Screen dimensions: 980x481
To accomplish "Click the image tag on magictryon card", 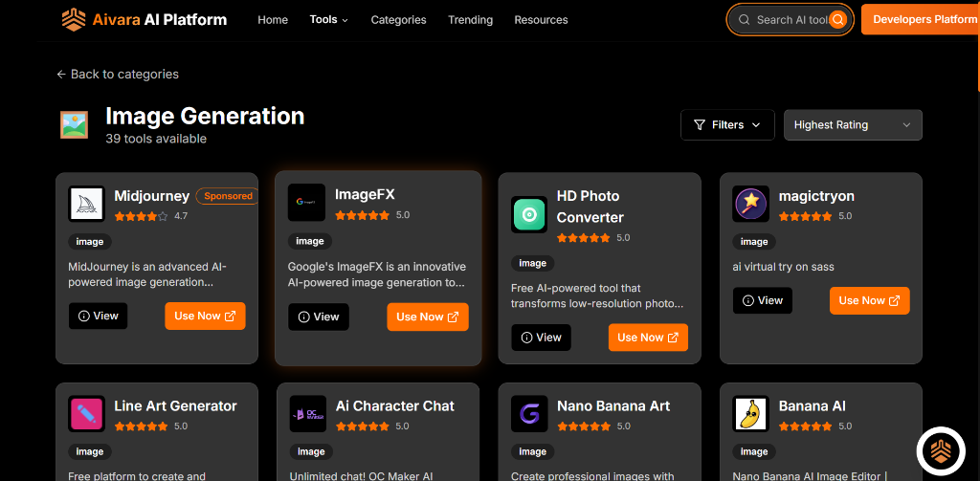I will tap(754, 242).
